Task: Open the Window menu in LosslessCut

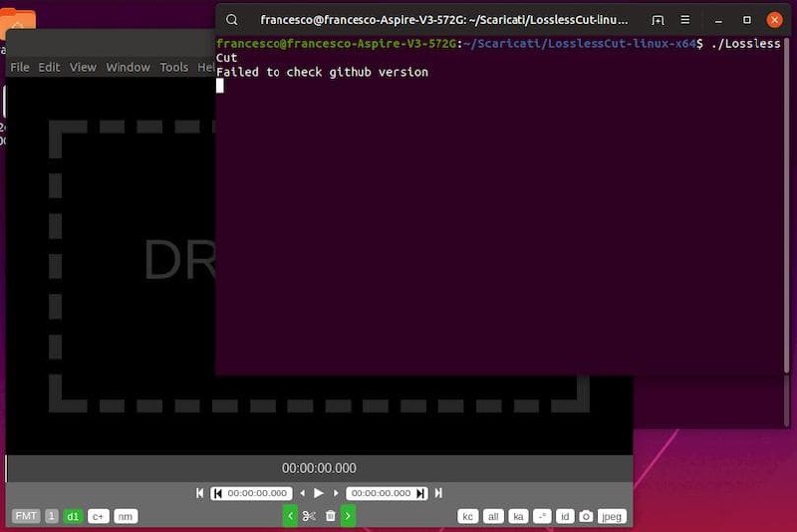Action: click(x=129, y=67)
